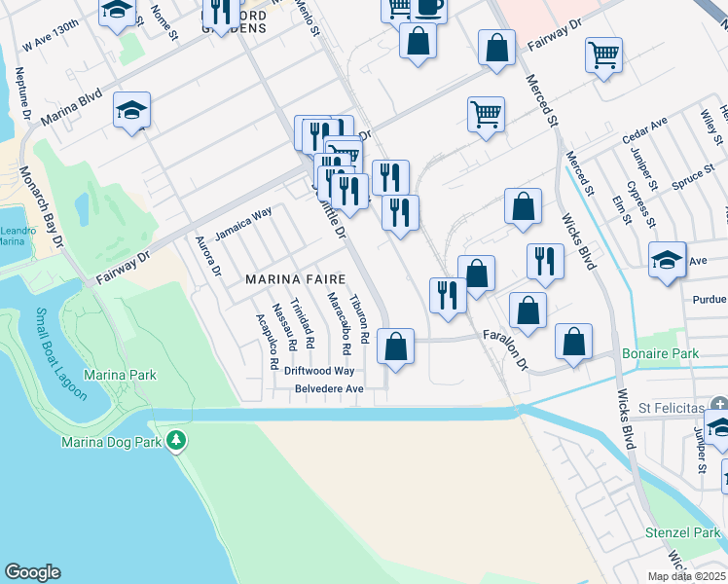
Task: Select the Marina Dog Park tree icon
Action: click(x=175, y=441)
